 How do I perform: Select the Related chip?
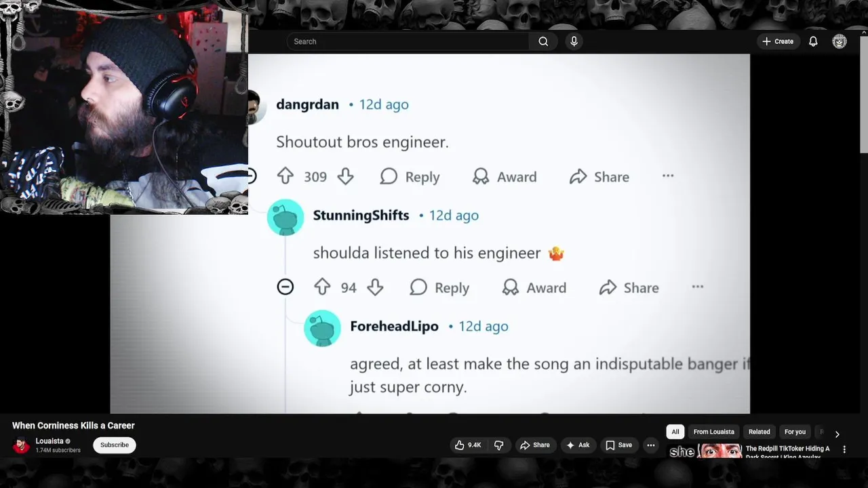pyautogui.click(x=759, y=432)
